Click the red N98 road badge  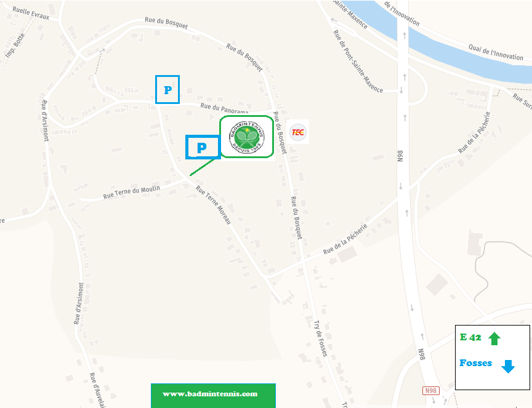431,391
